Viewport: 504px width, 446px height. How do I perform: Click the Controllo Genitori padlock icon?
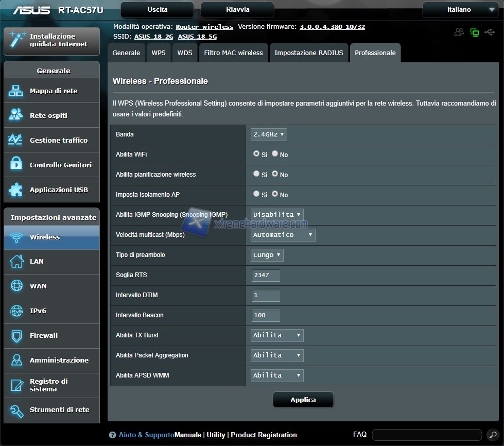[16, 165]
